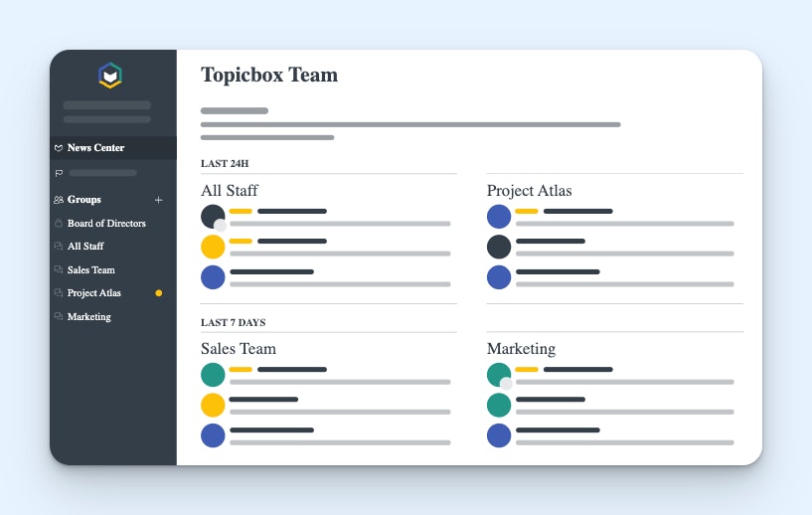The width and height of the screenshot is (812, 515).
Task: Open the Sales Team section heading
Action: tap(239, 349)
